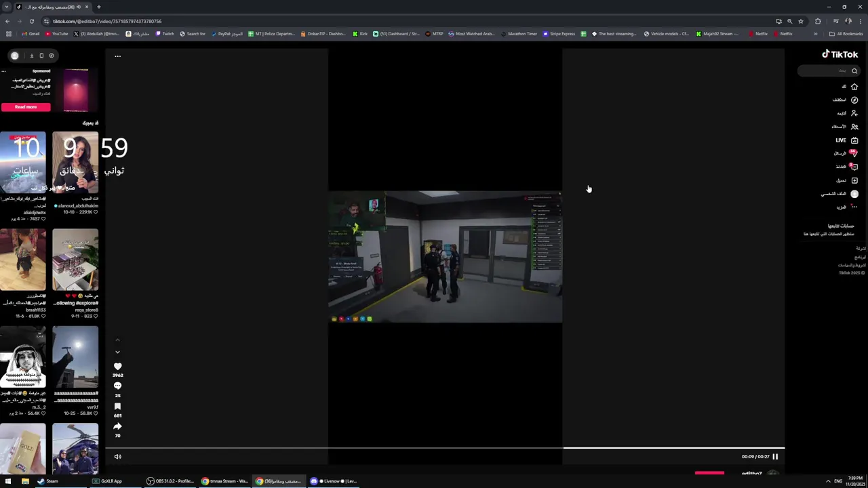The height and width of the screenshot is (488, 868).
Task: Click the main video player frame
Action: (x=445, y=256)
